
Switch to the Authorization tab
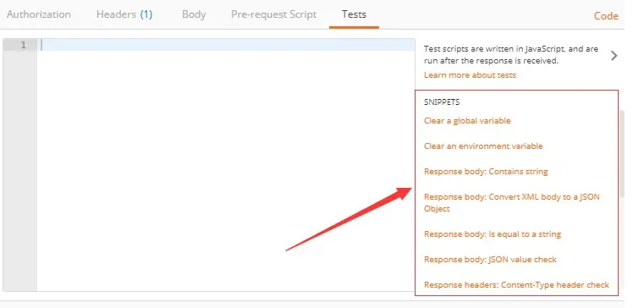coord(39,14)
